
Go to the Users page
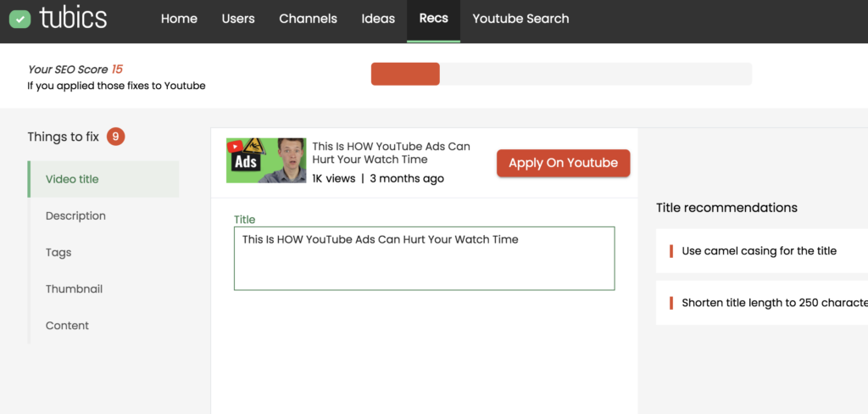point(238,19)
